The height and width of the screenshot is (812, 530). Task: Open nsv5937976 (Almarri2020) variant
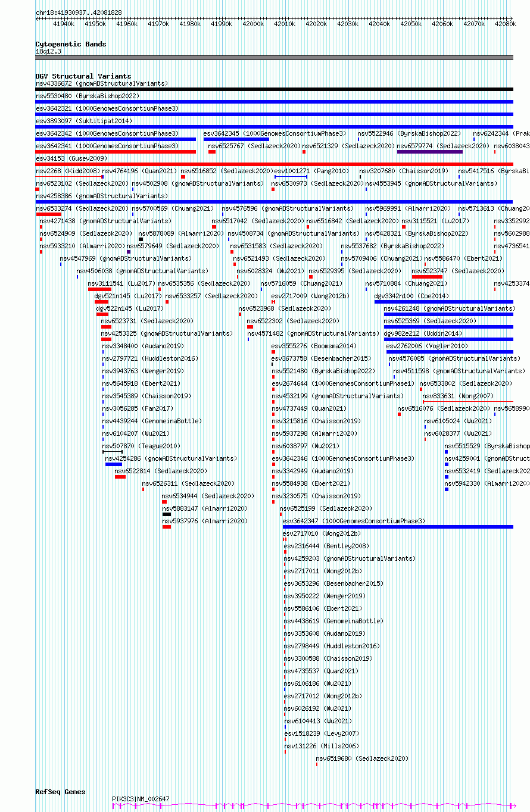[205, 521]
